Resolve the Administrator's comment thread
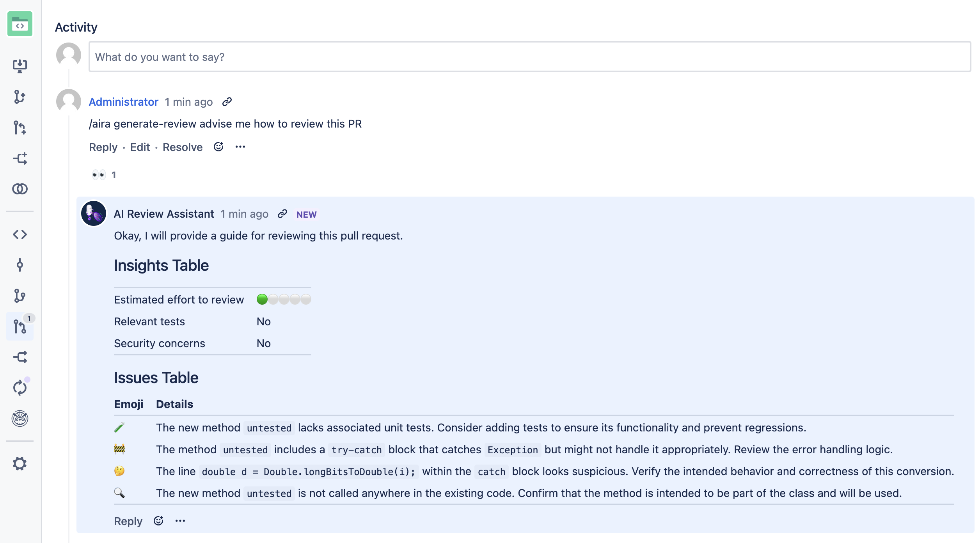The height and width of the screenshot is (543, 980). [x=182, y=147]
